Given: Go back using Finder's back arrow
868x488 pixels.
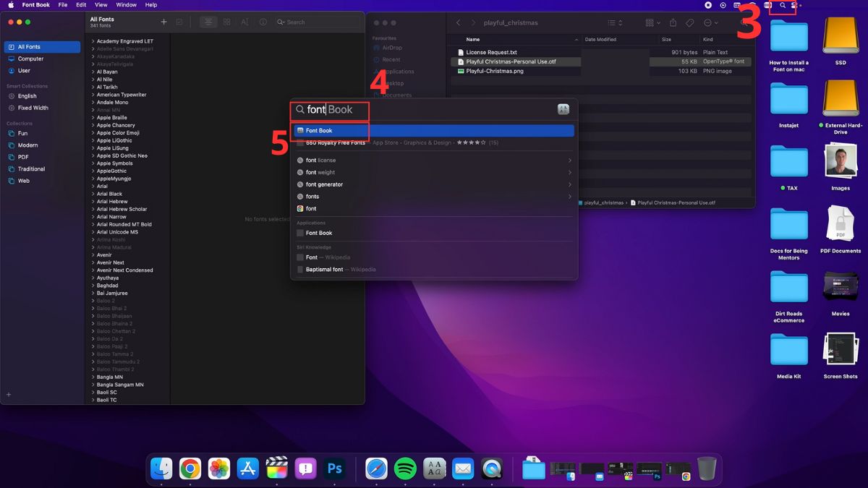Looking at the screenshot, I should (458, 22).
